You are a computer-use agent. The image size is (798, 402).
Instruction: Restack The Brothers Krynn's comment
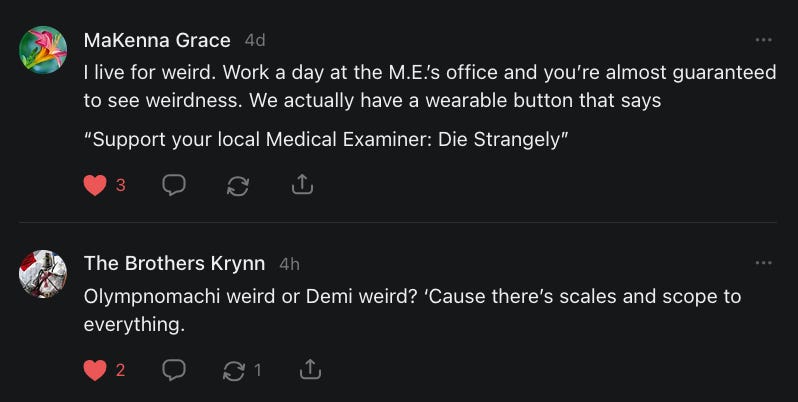point(235,370)
